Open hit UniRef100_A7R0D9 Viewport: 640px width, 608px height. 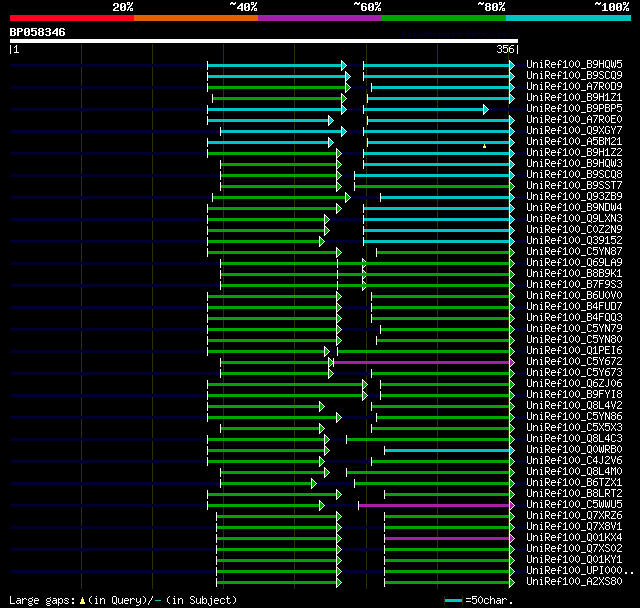[574, 87]
